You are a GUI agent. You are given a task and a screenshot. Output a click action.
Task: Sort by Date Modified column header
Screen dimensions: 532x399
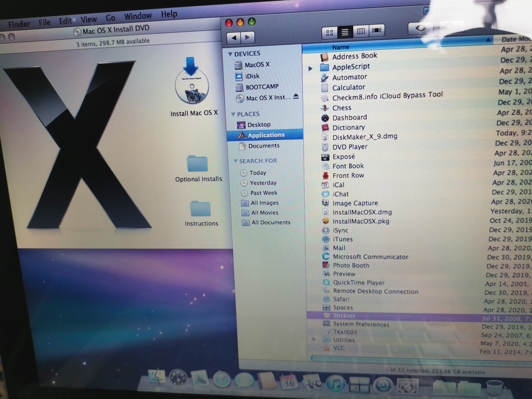(513, 40)
